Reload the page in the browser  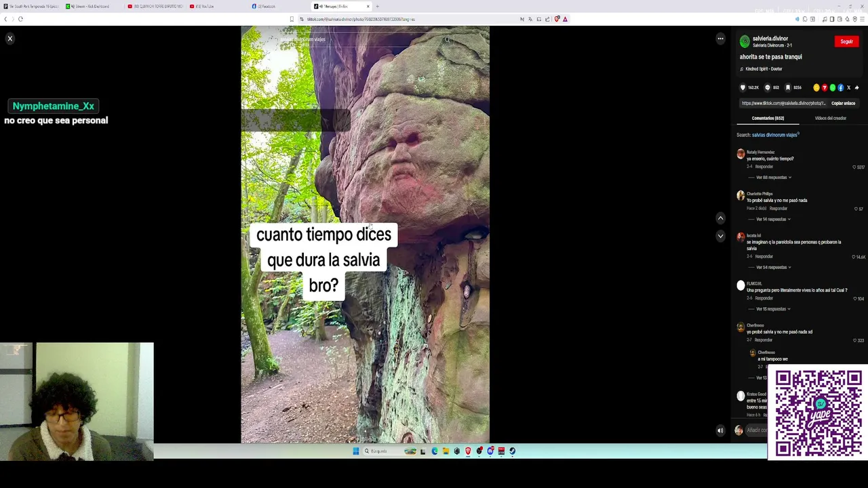click(20, 19)
